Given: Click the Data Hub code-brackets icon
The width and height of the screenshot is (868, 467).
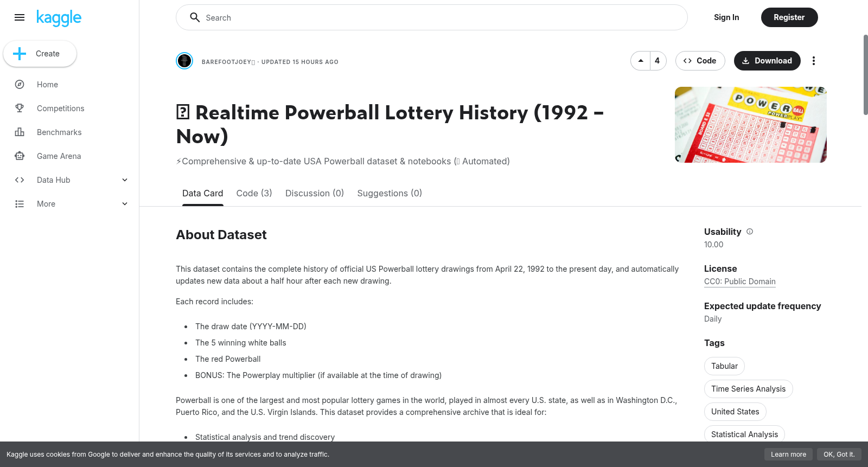Looking at the screenshot, I should coord(20,180).
